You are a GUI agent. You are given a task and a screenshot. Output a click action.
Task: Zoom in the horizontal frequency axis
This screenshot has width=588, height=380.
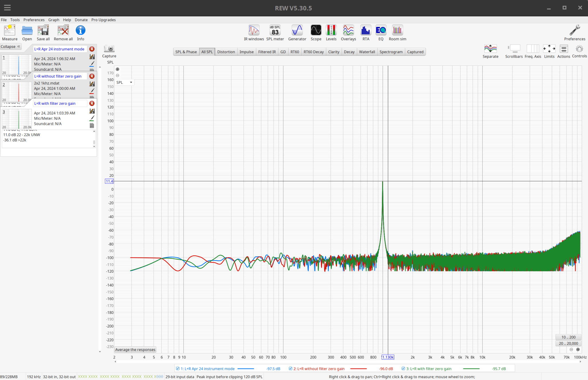(x=578, y=350)
